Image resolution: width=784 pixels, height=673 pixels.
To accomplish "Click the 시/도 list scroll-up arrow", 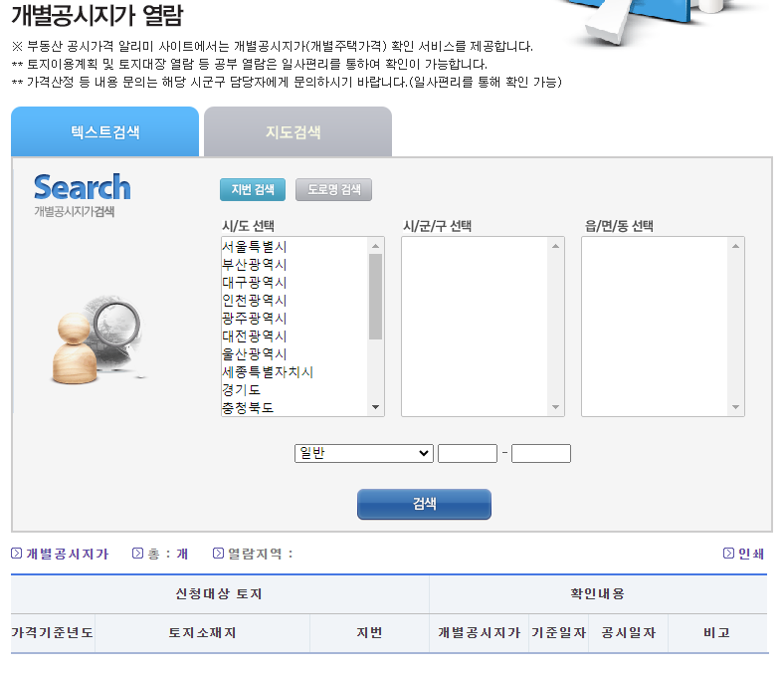I will coord(375,246).
